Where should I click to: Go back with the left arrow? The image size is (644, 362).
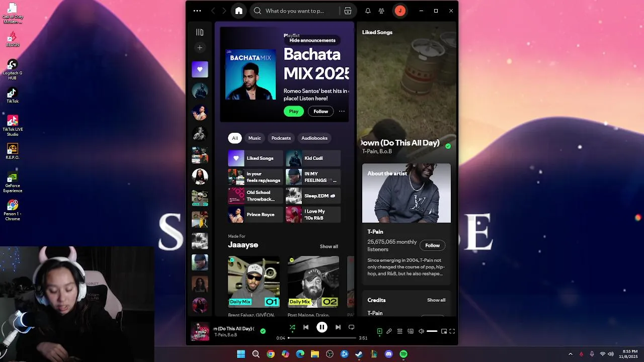213,11
